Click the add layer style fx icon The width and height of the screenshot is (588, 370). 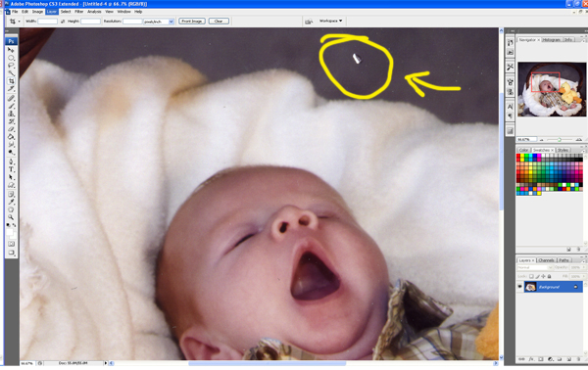(531, 359)
